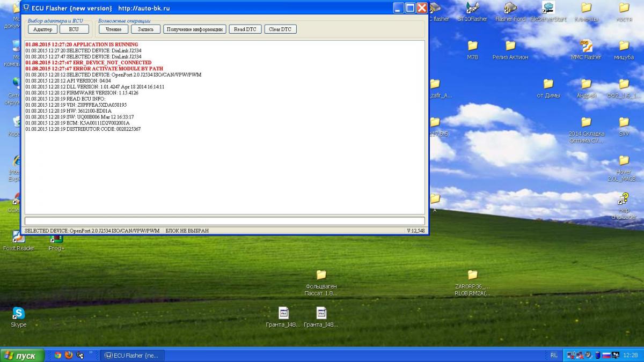Click the READ ECU INFO log line

(65, 99)
